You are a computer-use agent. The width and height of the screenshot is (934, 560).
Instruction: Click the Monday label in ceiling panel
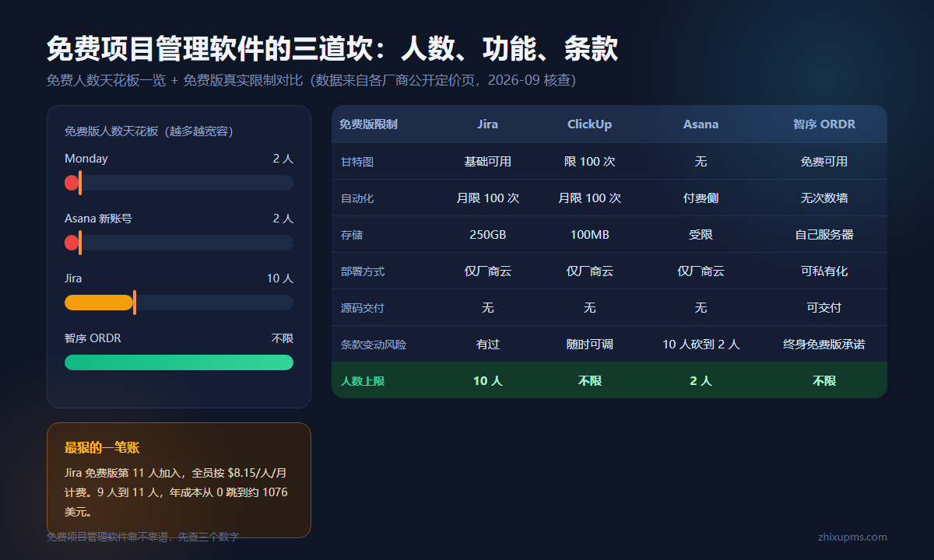click(86, 159)
